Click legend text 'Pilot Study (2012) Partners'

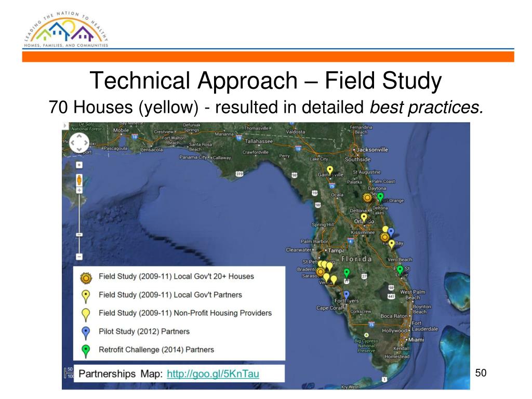(144, 331)
